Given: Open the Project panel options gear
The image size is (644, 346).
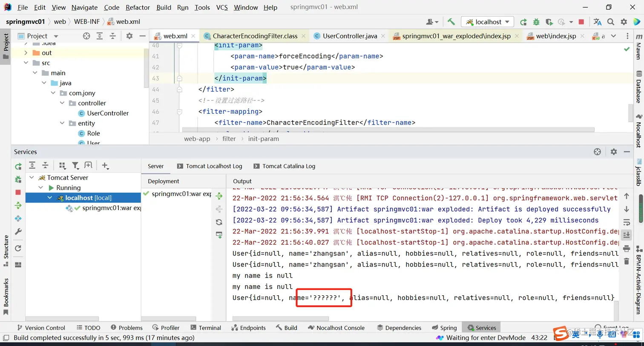Looking at the screenshot, I should (129, 36).
